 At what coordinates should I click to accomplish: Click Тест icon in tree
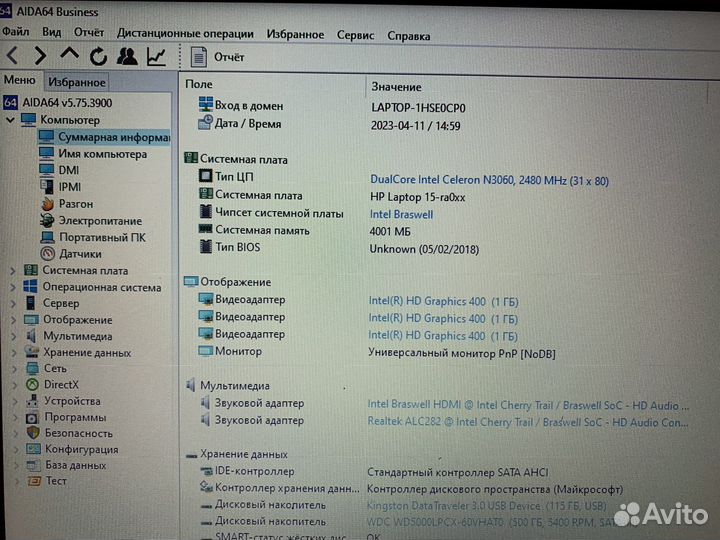coord(34,481)
